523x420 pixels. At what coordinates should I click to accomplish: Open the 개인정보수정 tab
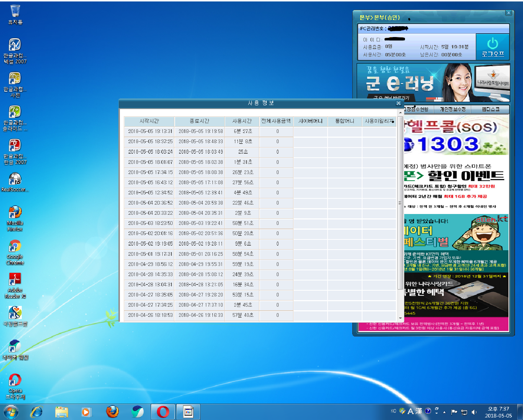coord(453,109)
